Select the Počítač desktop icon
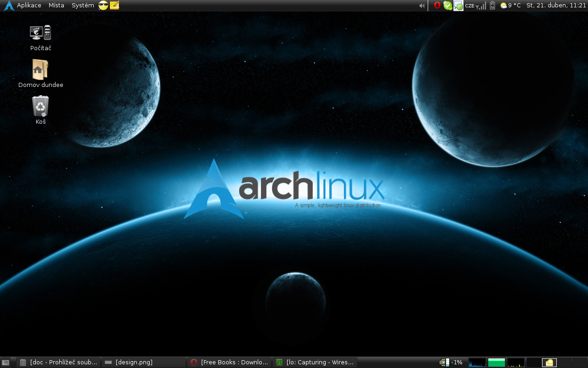Image resolution: width=588 pixels, height=368 pixels. point(40,38)
